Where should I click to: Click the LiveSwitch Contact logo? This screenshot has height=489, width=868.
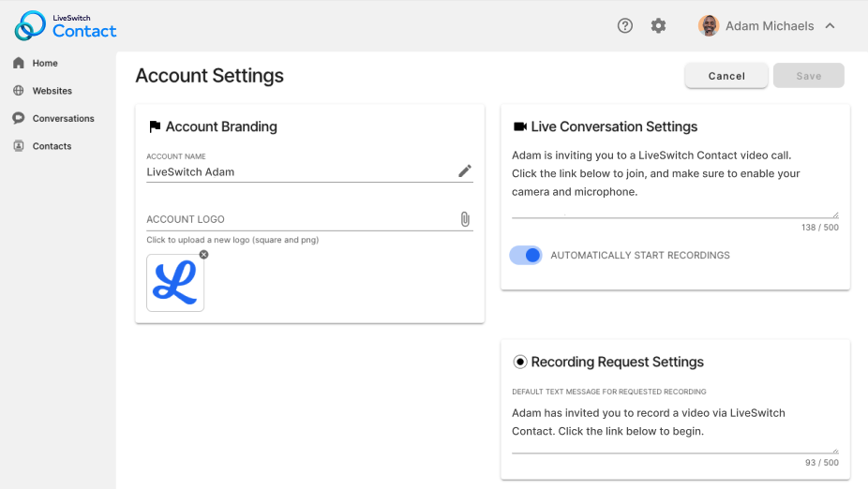pos(66,26)
